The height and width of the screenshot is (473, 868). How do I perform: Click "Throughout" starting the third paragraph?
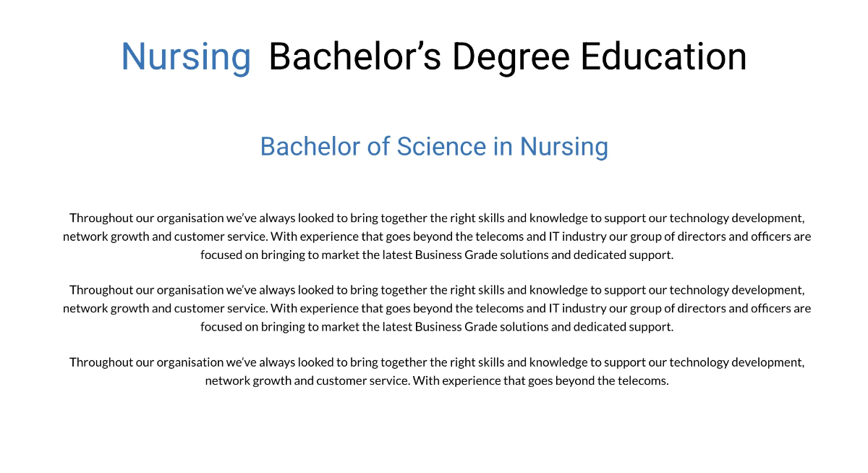[x=101, y=362]
